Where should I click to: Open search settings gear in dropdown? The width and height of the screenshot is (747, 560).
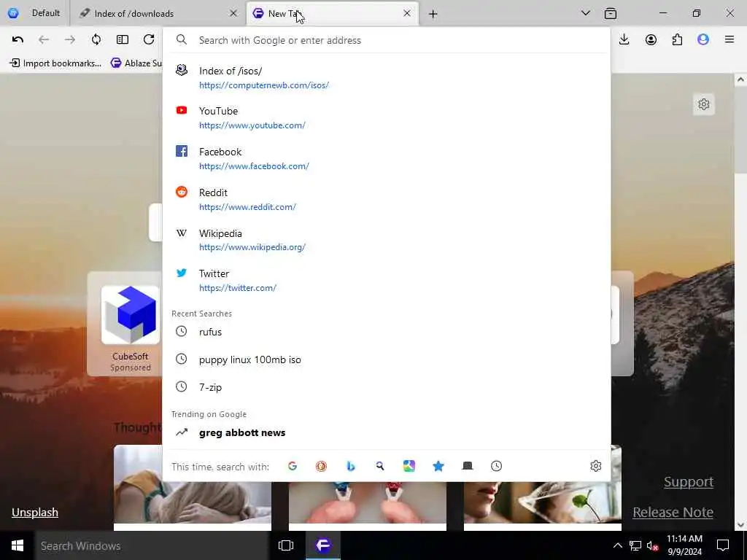595,466
